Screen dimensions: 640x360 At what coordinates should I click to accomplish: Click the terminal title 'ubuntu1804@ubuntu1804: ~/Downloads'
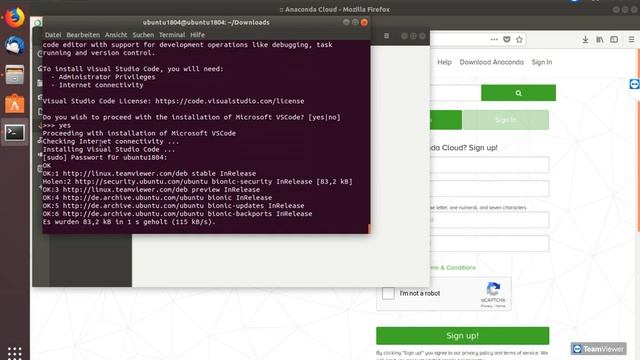[x=206, y=22]
